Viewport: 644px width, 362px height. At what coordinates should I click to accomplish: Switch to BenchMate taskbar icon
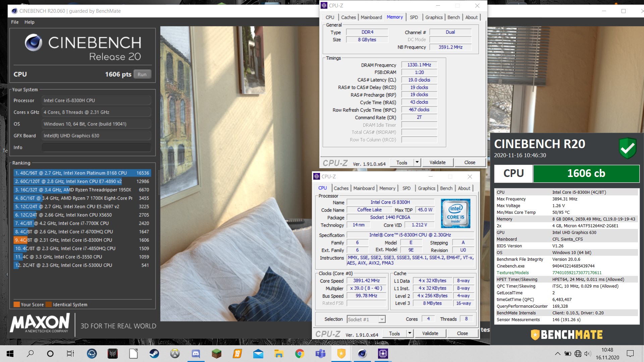pos(341,354)
